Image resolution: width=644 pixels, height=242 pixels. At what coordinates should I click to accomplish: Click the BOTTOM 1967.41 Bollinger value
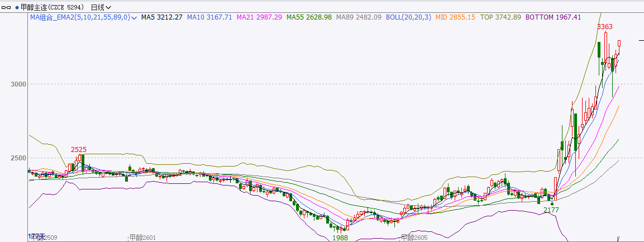(x=552, y=17)
